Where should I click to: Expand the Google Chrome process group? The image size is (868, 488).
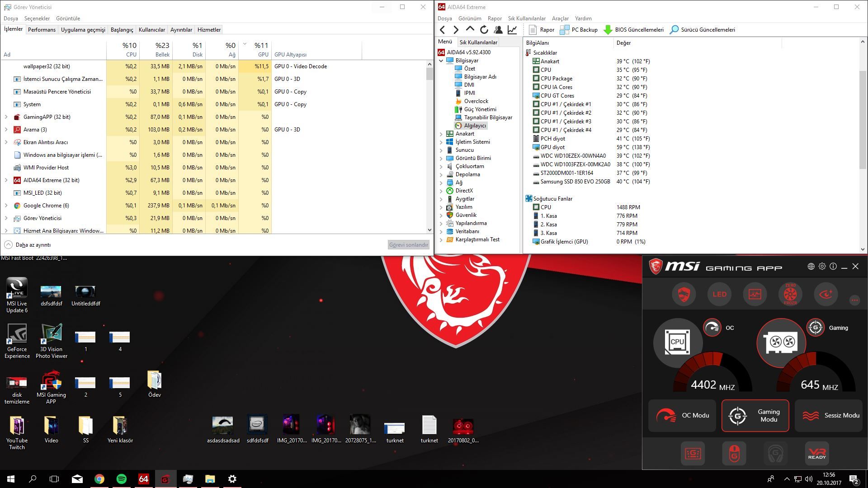point(6,206)
